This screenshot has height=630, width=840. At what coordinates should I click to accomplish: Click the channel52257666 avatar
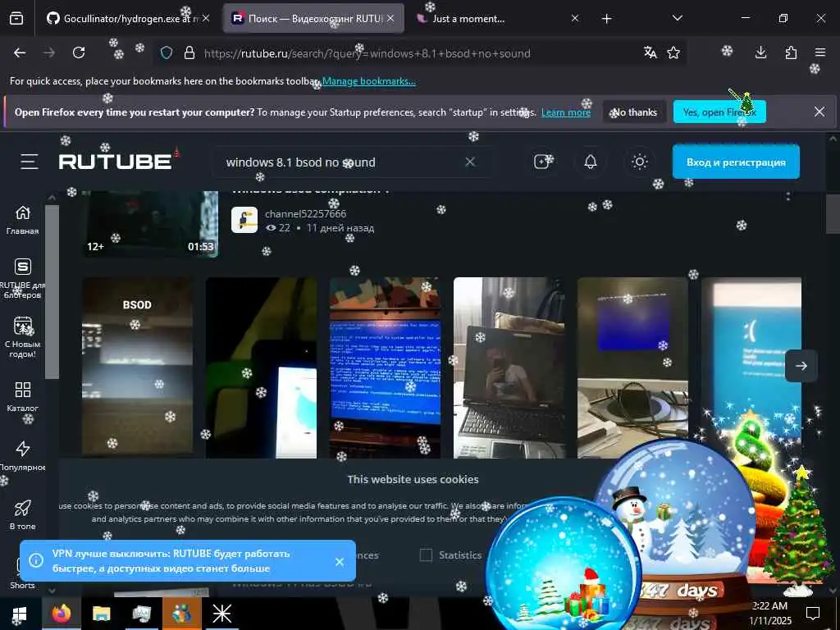tap(244, 220)
